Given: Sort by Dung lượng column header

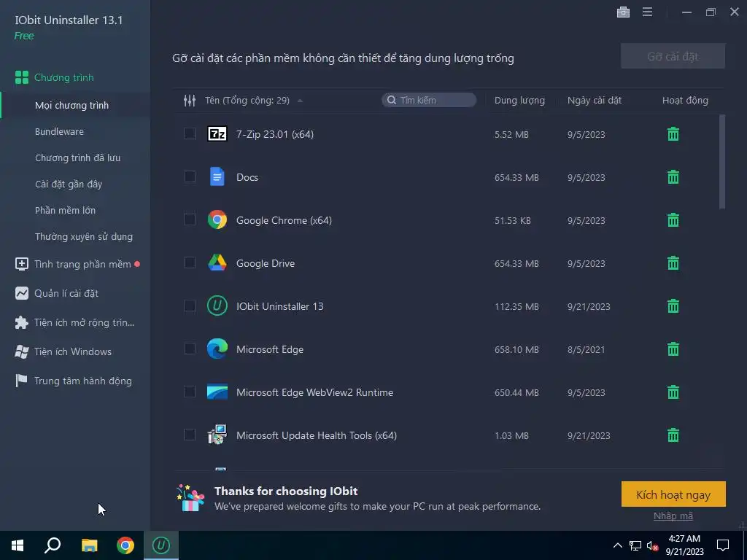Looking at the screenshot, I should click(x=519, y=101).
